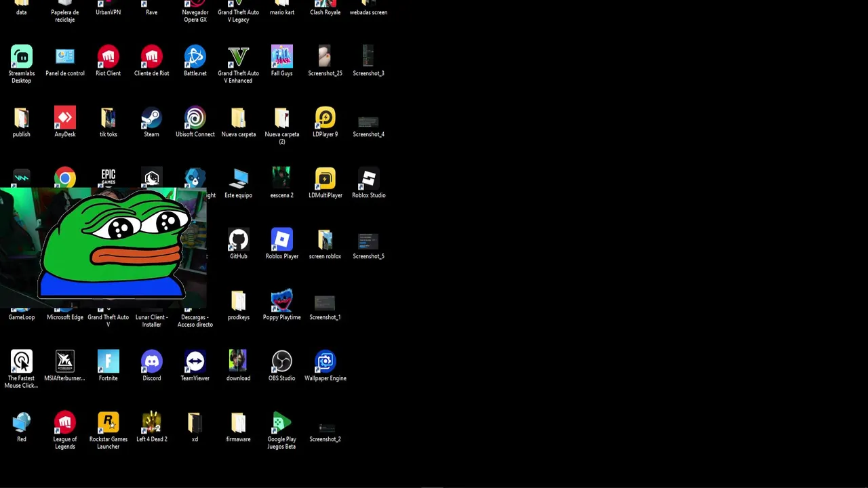Open the Battle.net shortcut
The width and height of the screenshot is (868, 488).
[195, 57]
